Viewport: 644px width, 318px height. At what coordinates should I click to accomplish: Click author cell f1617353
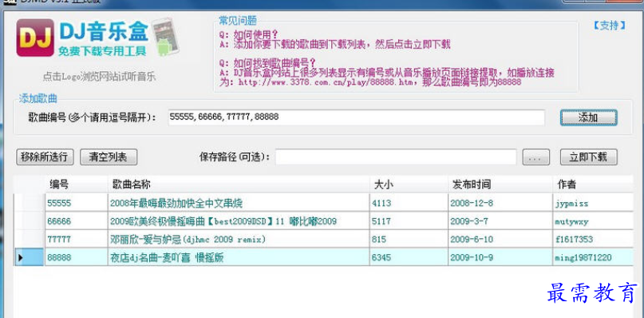pos(593,239)
